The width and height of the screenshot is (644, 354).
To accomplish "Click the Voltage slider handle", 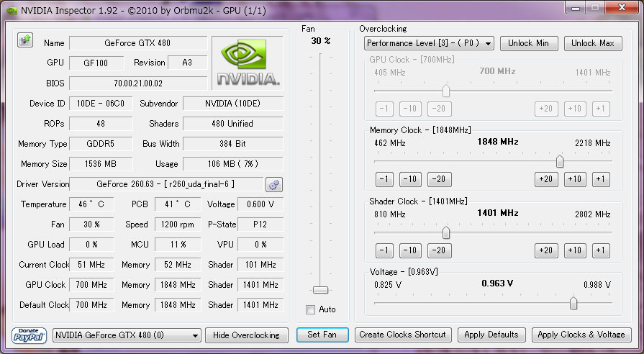I will point(573,304).
